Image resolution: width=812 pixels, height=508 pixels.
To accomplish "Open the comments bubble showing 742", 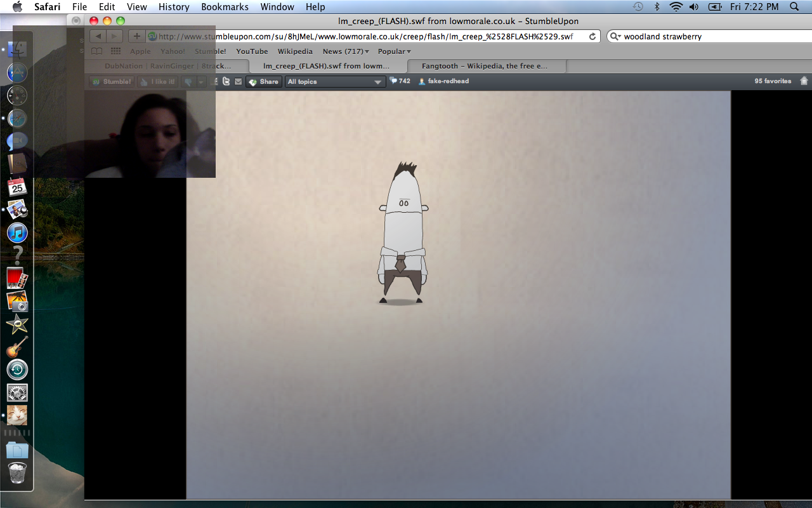I will click(400, 81).
